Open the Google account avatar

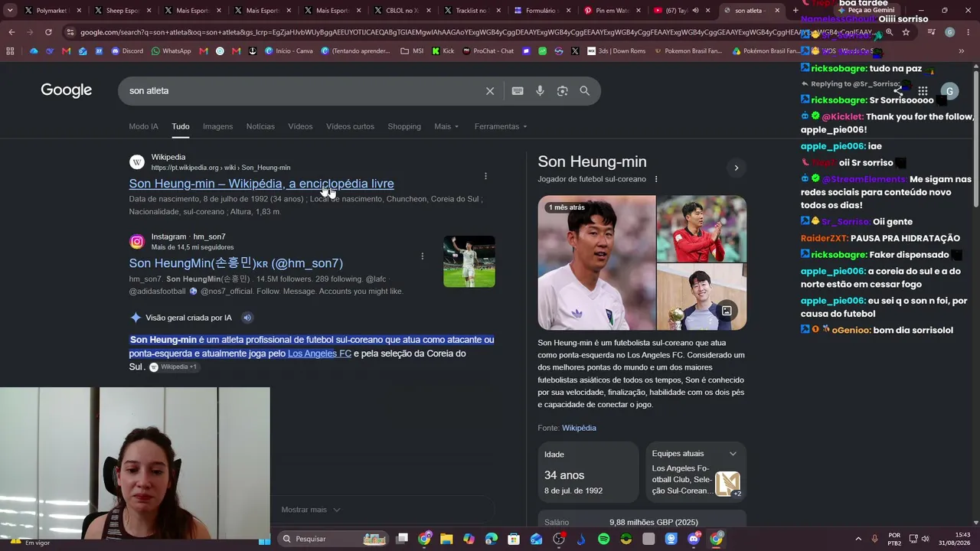(x=949, y=91)
